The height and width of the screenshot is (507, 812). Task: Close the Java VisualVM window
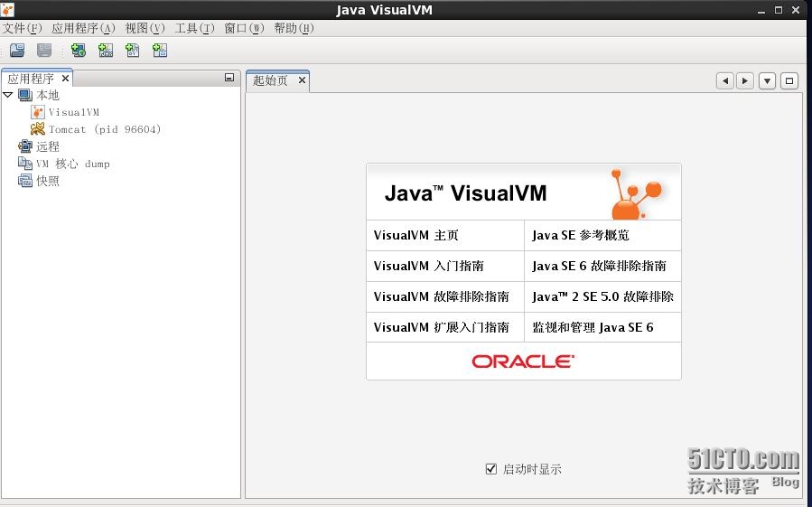tap(796, 10)
